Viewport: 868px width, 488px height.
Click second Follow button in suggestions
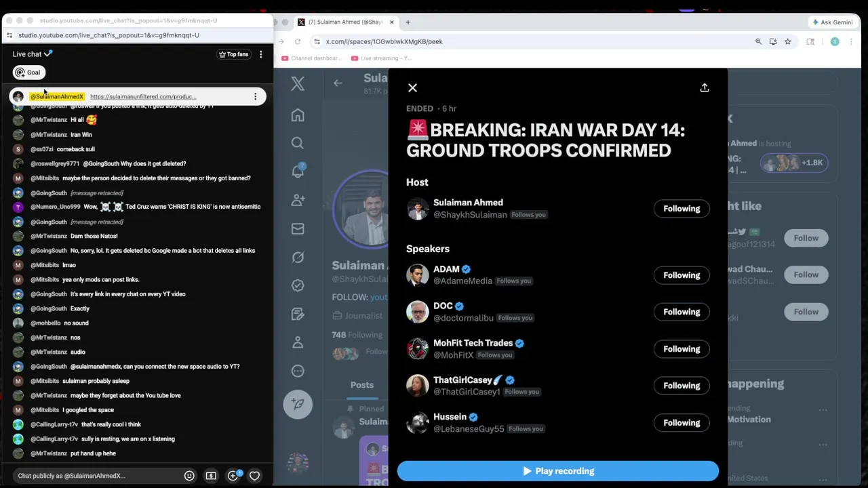pos(806,275)
